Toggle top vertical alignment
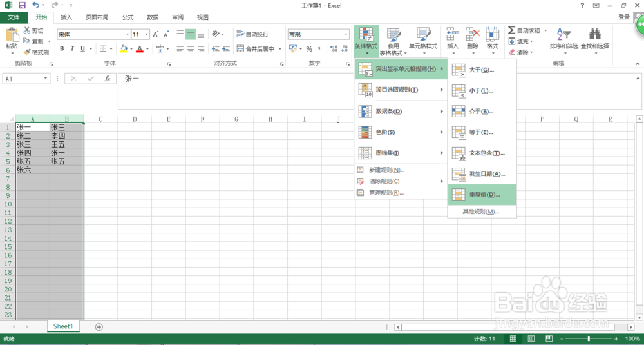The width and height of the screenshot is (644, 345). point(180,34)
